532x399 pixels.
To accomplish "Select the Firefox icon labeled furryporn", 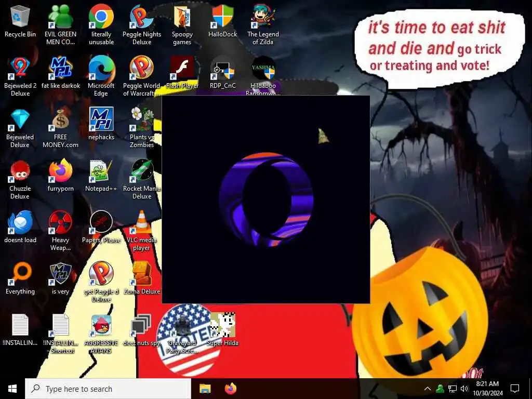I will click(60, 171).
